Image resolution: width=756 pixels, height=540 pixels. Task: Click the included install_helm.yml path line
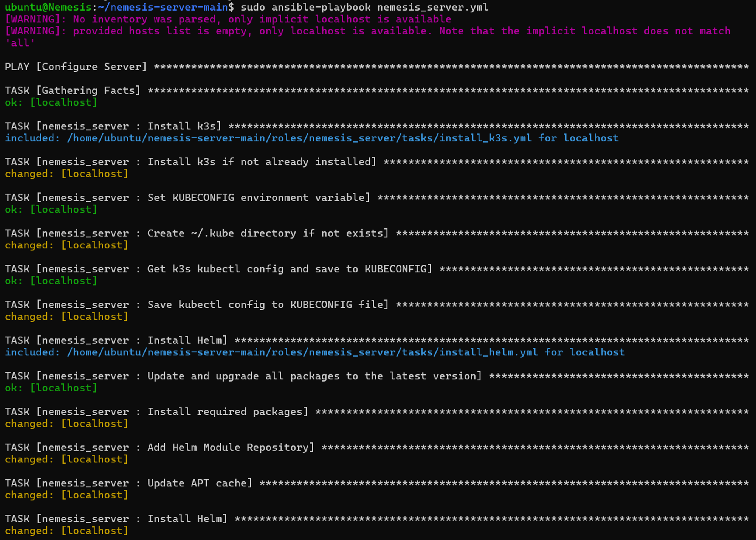[x=315, y=352]
